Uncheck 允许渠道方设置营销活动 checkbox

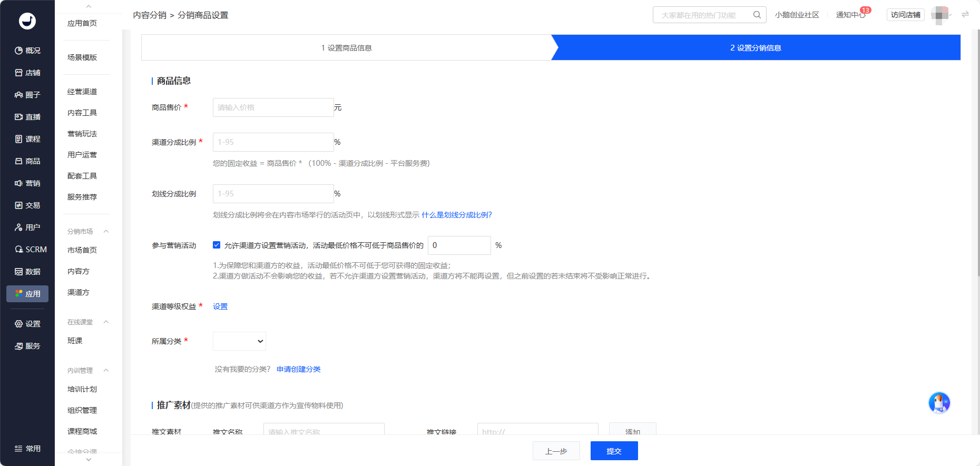[217, 245]
